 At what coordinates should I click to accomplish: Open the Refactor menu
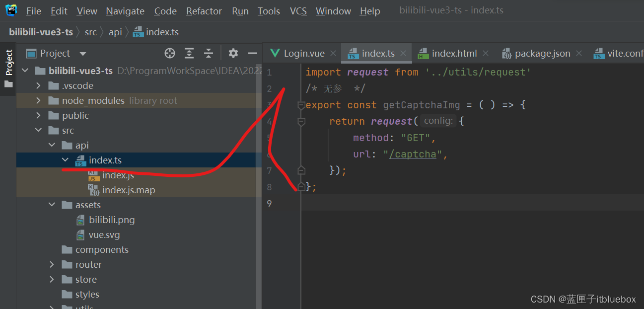(204, 11)
